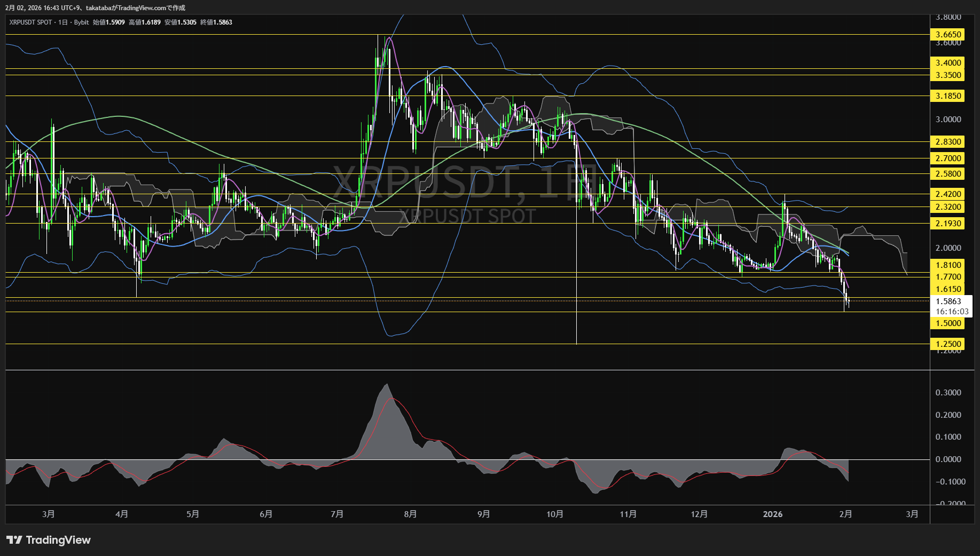Click the 2026 year marker on time axis
980x556 pixels.
point(772,514)
